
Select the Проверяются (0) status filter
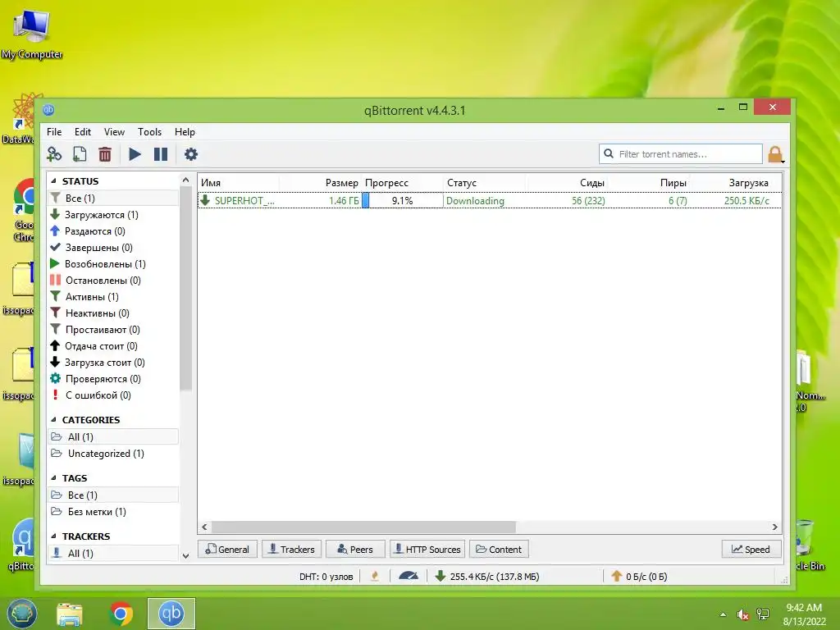(113, 379)
